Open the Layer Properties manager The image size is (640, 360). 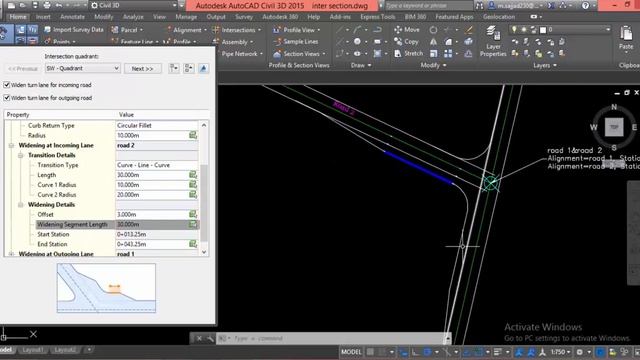[493, 41]
